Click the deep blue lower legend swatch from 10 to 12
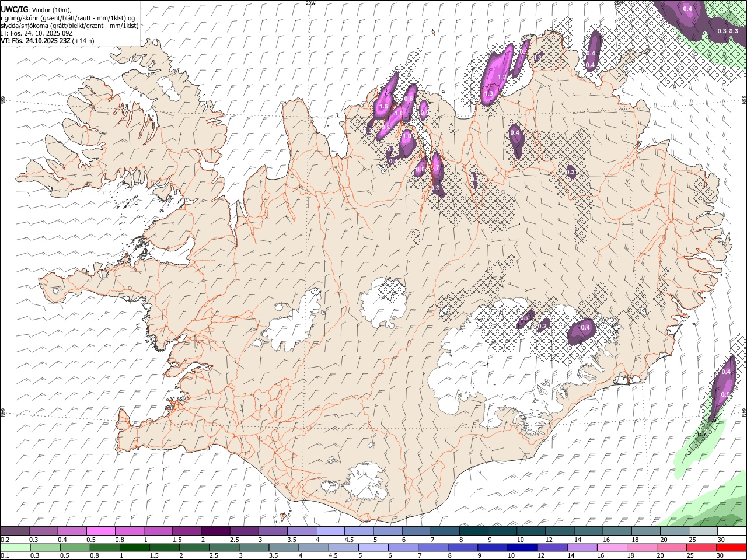This screenshot has width=747, height=560. (522, 547)
